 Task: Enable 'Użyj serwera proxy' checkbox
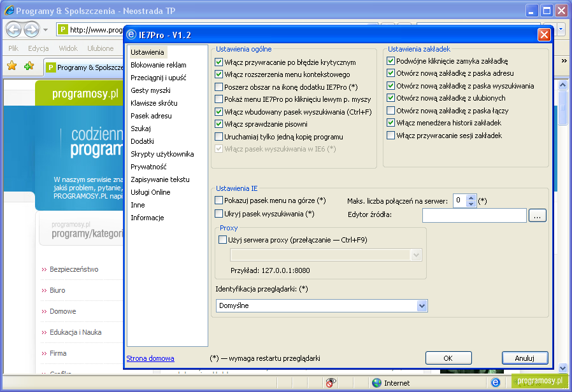222,240
